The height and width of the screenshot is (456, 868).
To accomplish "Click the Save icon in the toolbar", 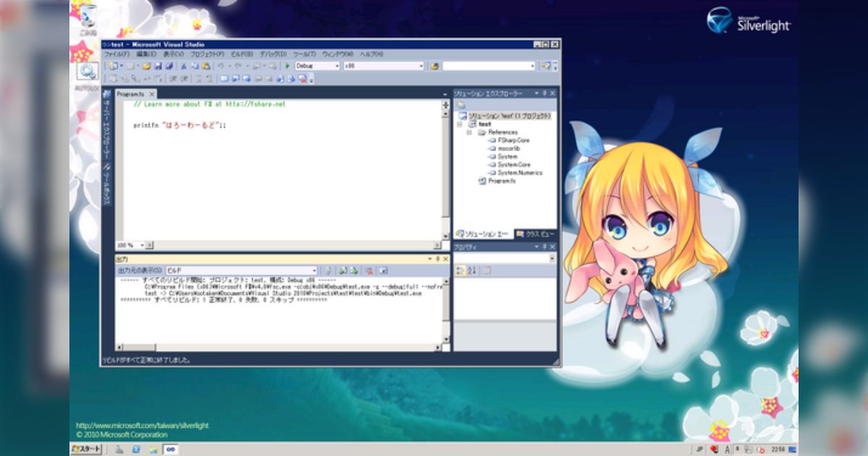I will tap(158, 66).
